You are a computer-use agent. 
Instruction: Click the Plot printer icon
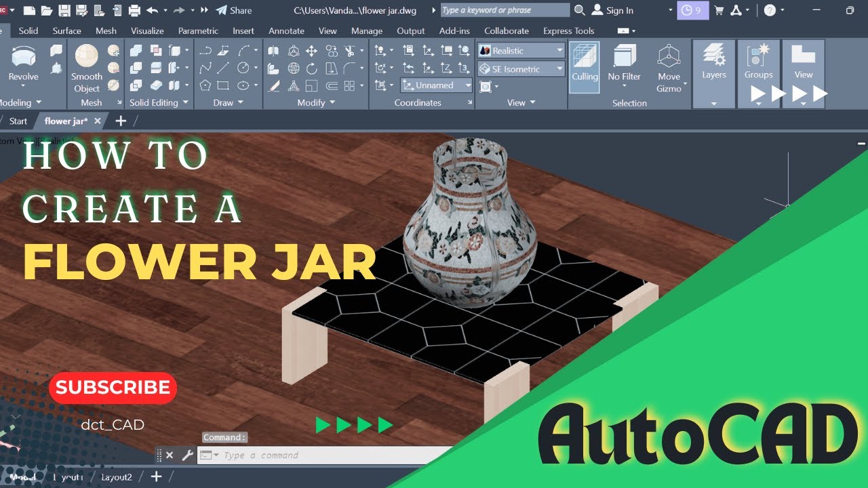click(134, 10)
